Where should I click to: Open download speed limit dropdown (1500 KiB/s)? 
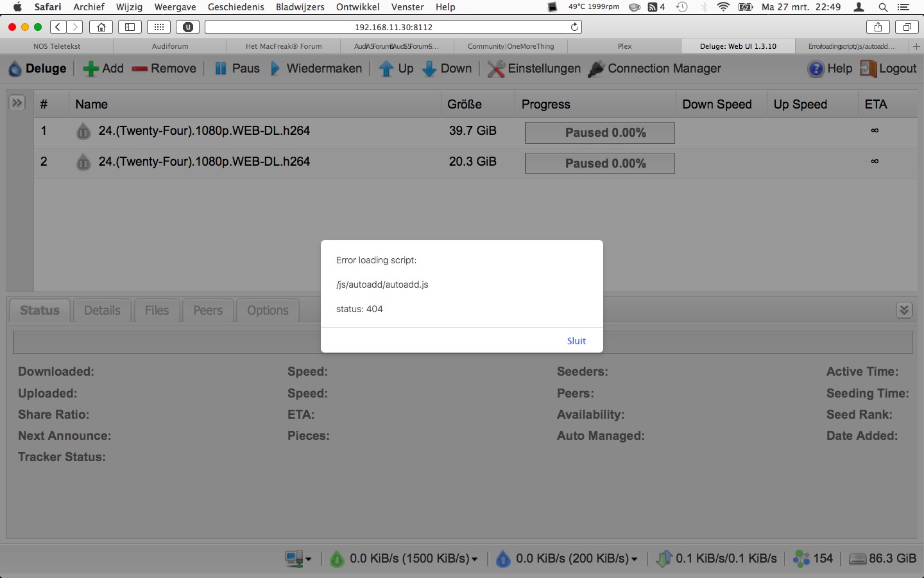(x=404, y=559)
